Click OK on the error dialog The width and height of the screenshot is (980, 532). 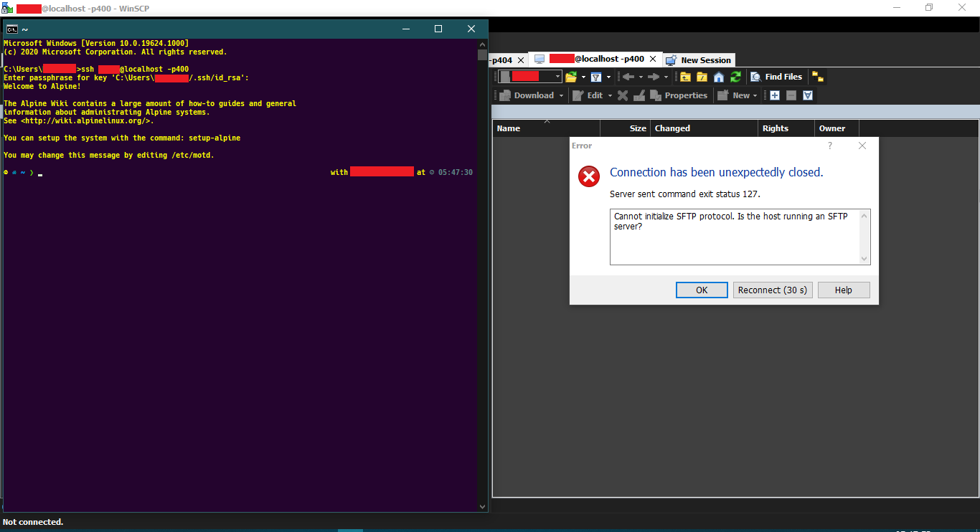click(x=702, y=290)
